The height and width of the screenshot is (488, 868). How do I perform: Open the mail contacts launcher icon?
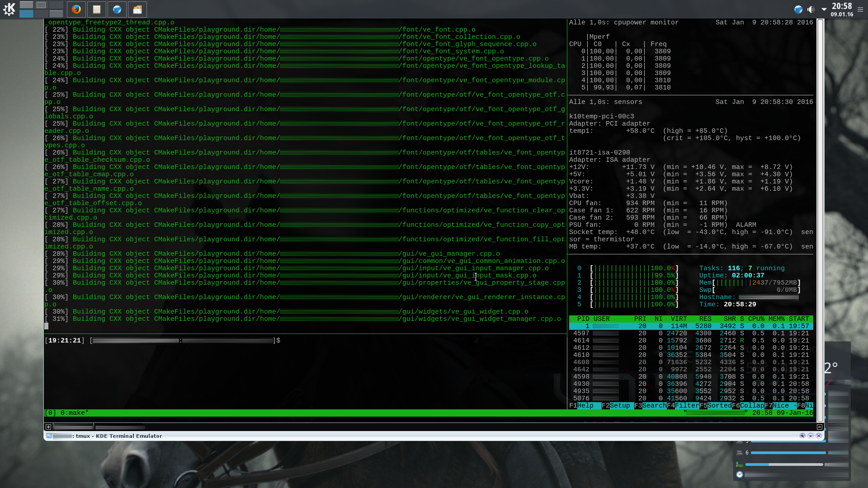click(137, 9)
